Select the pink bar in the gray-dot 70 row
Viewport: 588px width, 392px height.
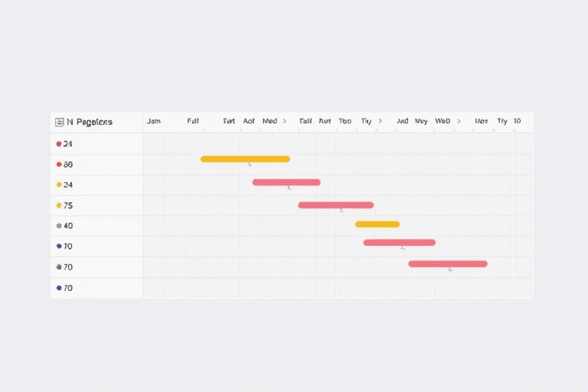click(447, 264)
